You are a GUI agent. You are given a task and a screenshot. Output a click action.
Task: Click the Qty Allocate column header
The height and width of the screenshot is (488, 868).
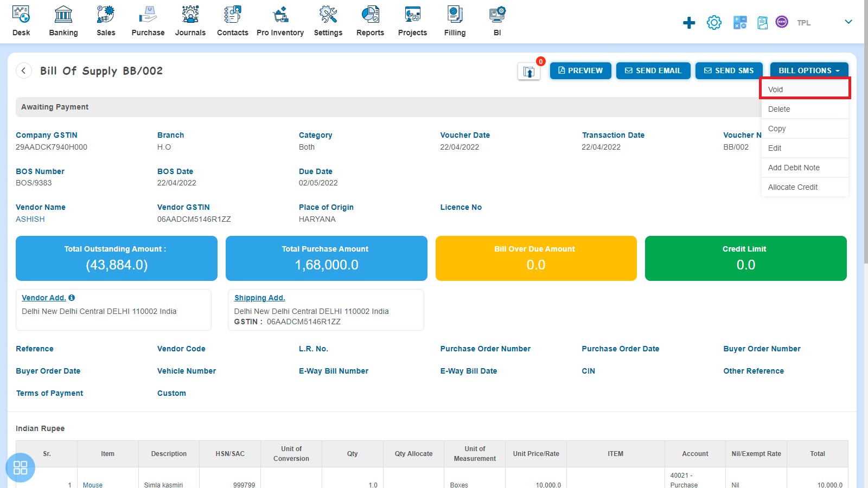414,454
